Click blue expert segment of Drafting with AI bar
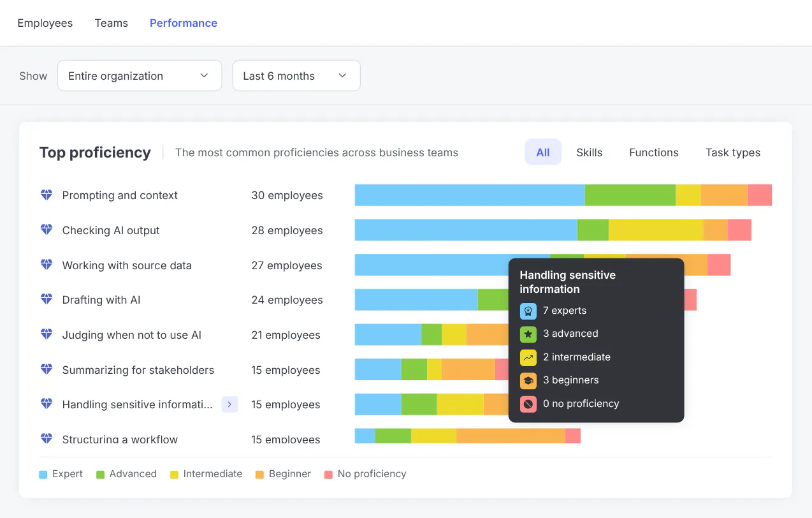 click(x=416, y=300)
